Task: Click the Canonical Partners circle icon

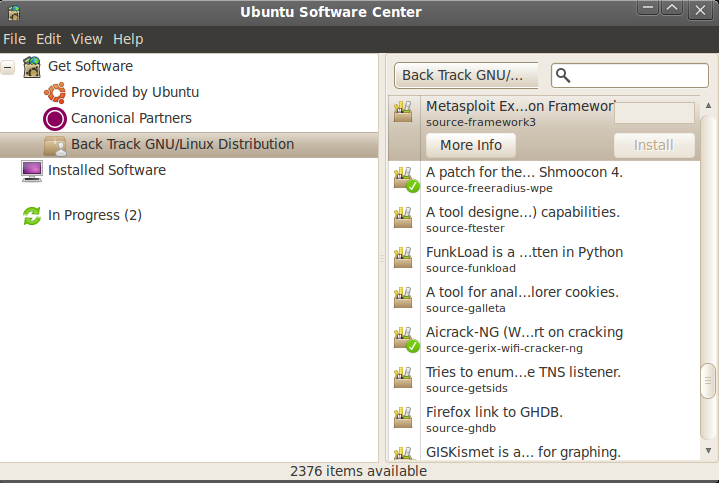Action: click(55, 118)
